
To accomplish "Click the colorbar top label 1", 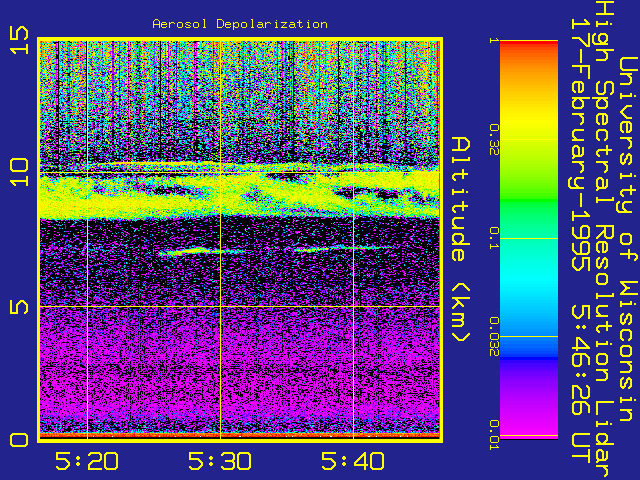I will click(494, 40).
